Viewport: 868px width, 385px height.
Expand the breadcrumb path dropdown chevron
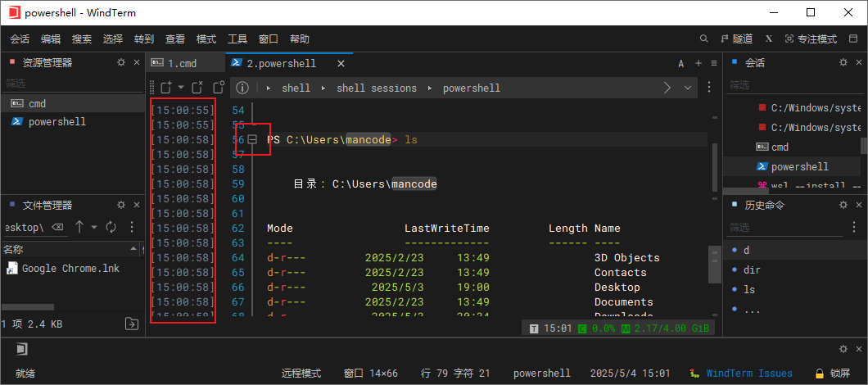click(686, 88)
